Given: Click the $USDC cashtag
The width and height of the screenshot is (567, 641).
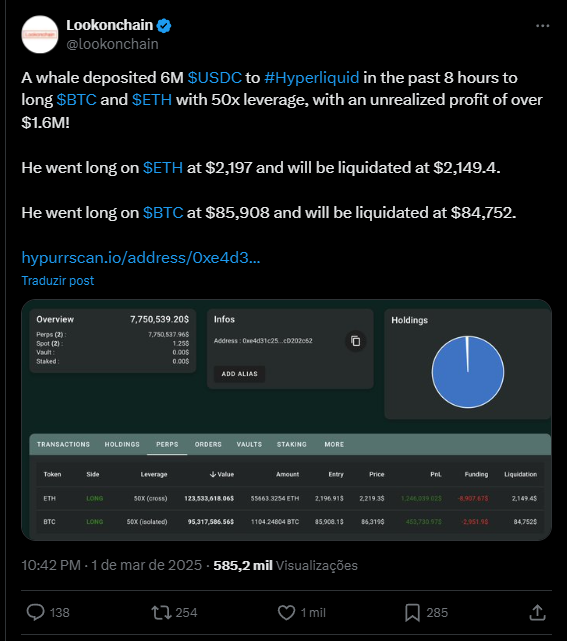Looking at the screenshot, I should 215,77.
